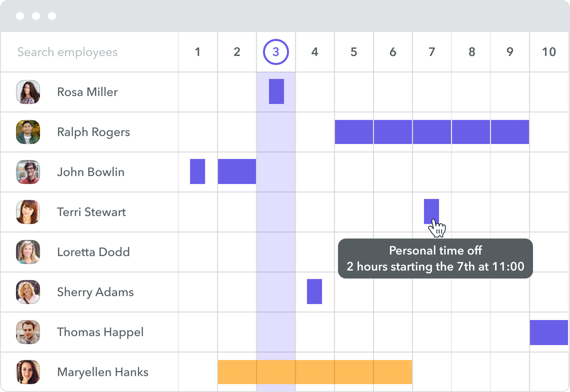Select John Bowlin's profile avatar
This screenshot has height=392, width=570.
(28, 172)
